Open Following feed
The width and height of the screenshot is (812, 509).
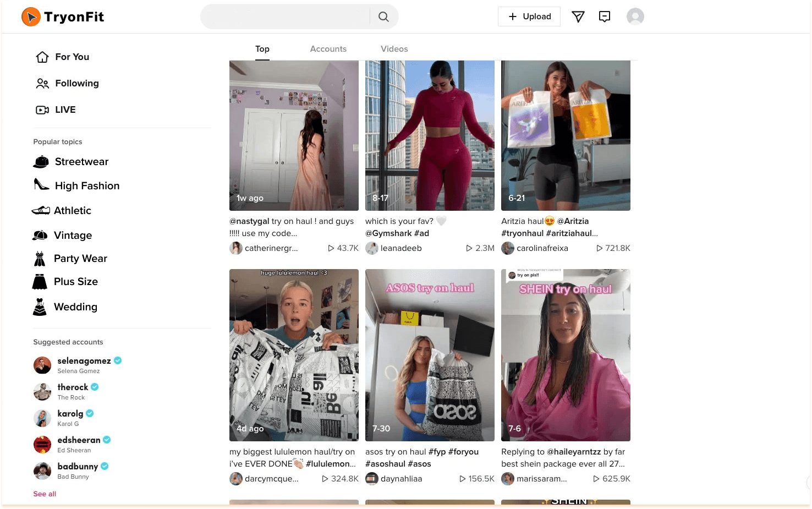(x=67, y=84)
